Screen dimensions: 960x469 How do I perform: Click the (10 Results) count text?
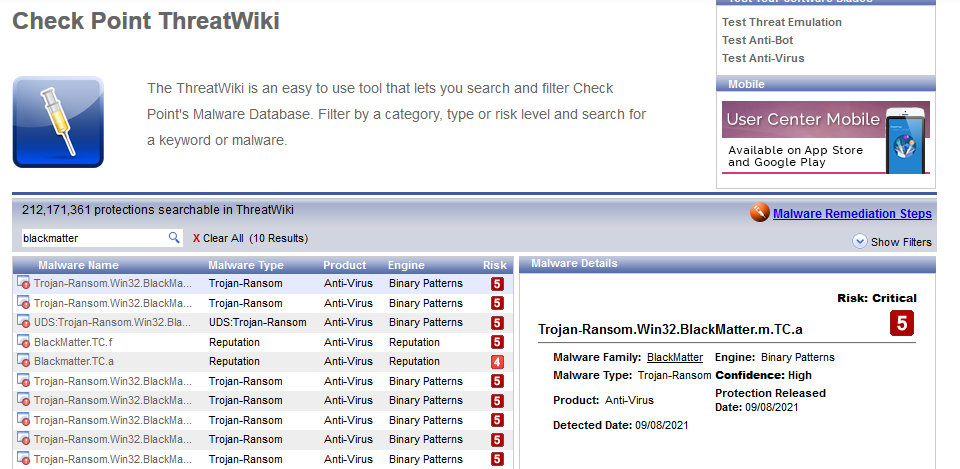279,238
